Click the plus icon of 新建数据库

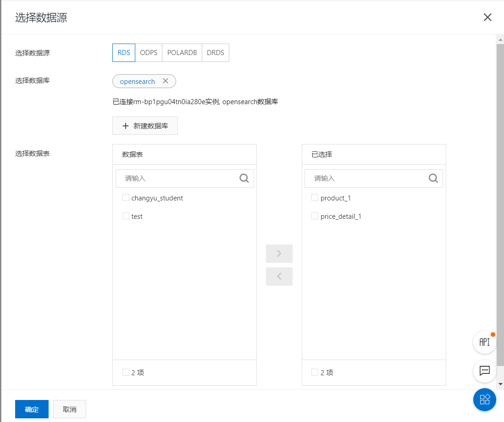click(126, 126)
